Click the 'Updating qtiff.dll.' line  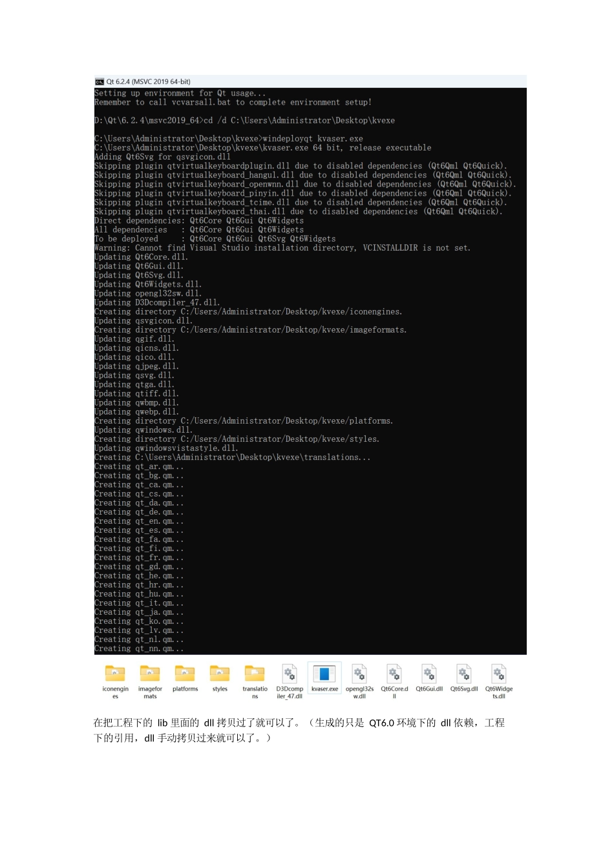137,394
